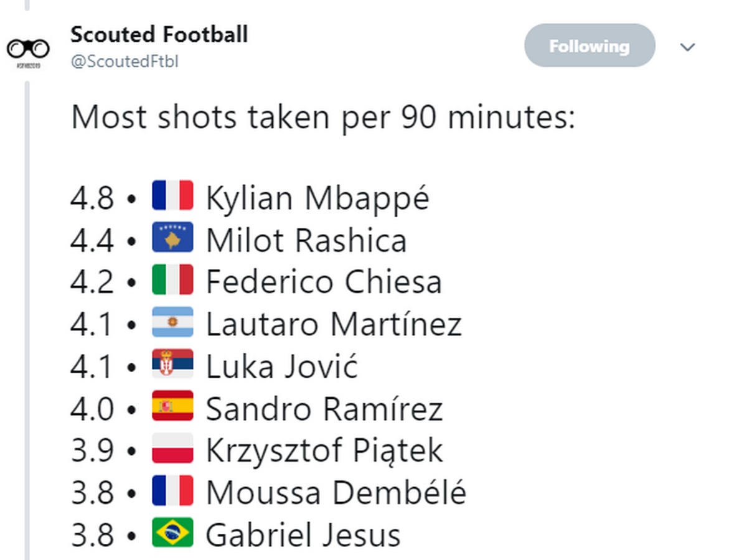Click the Argentina flag beside Lautaro Martínez

pos(172,322)
